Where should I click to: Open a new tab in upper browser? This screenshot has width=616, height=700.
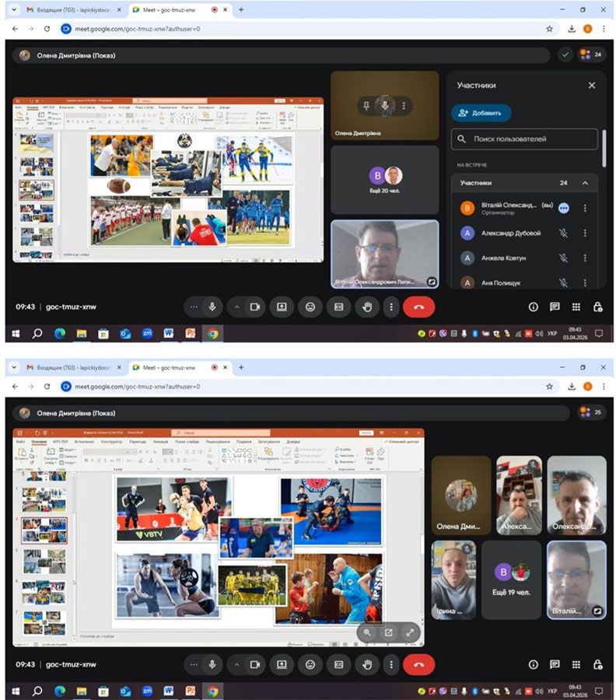point(241,9)
